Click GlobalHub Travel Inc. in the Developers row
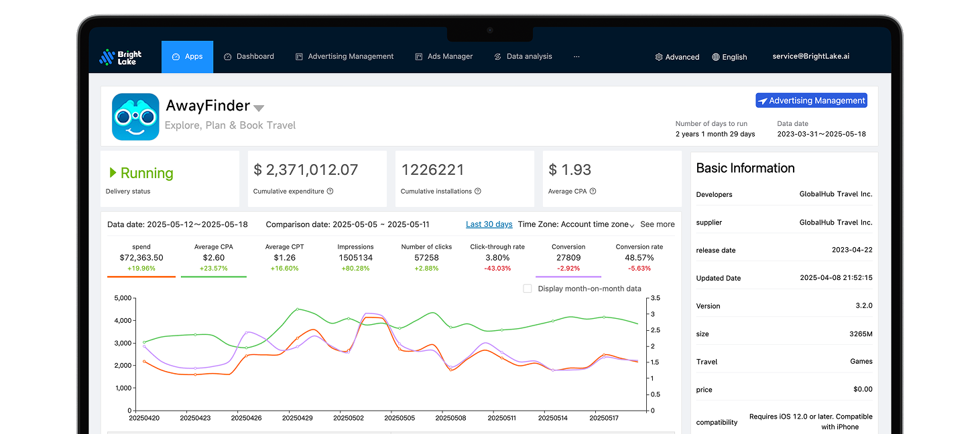Viewport: 980px width, 434px height. [x=836, y=194]
